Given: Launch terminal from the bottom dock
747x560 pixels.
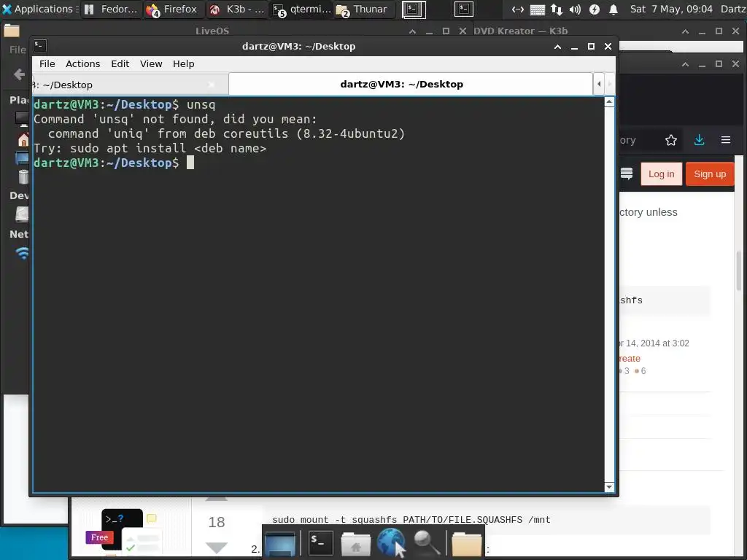Looking at the screenshot, I should (x=320, y=542).
